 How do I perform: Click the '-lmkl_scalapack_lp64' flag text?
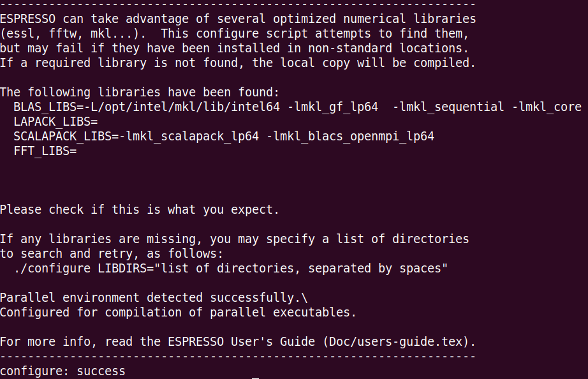tap(189, 137)
